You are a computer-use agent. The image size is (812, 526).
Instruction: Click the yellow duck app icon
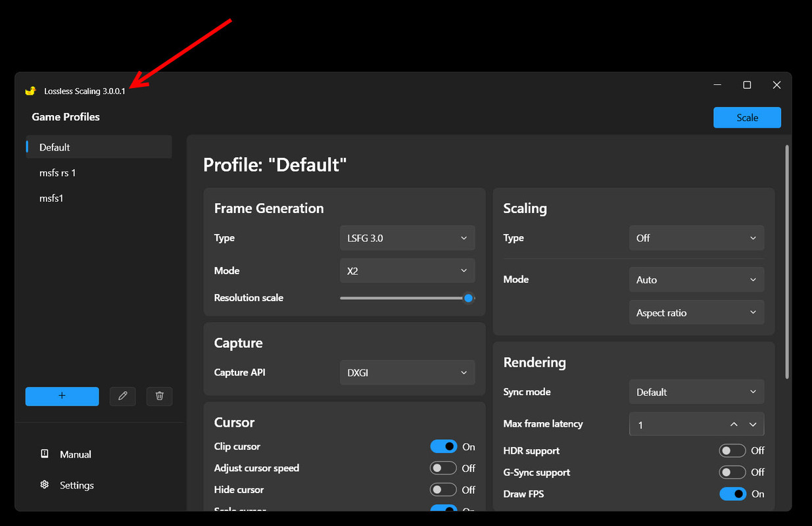coord(30,91)
